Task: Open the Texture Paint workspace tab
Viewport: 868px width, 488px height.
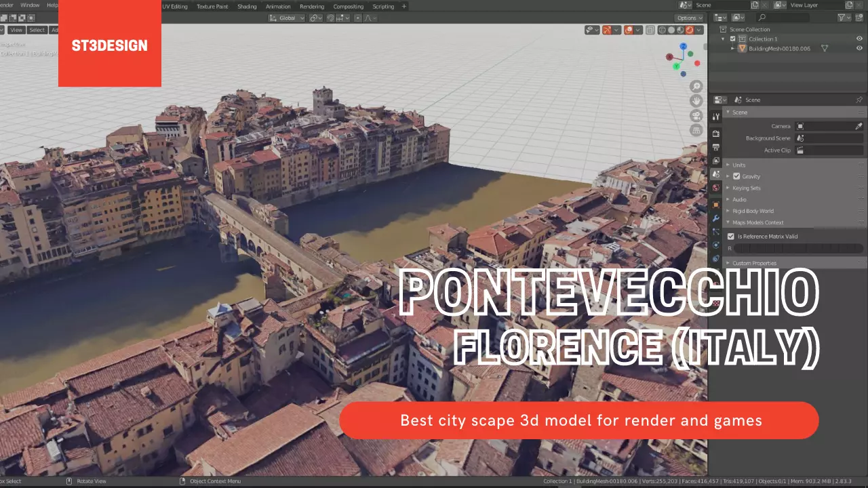Action: (212, 6)
